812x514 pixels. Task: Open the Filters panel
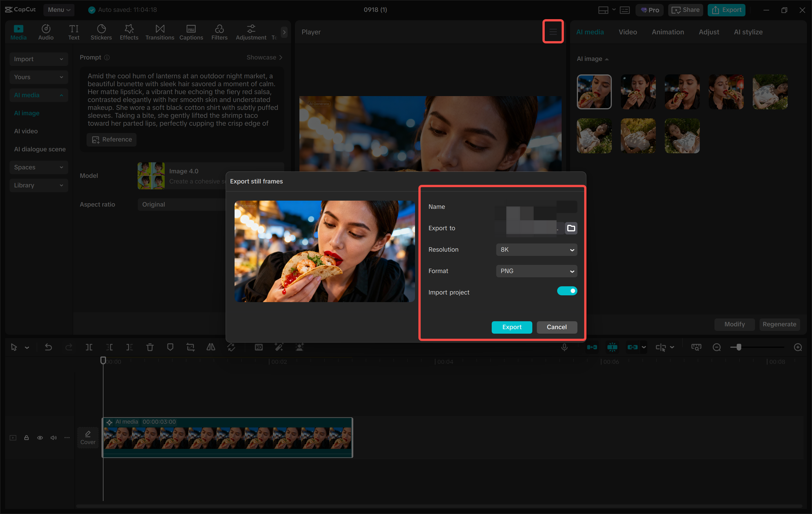220,32
